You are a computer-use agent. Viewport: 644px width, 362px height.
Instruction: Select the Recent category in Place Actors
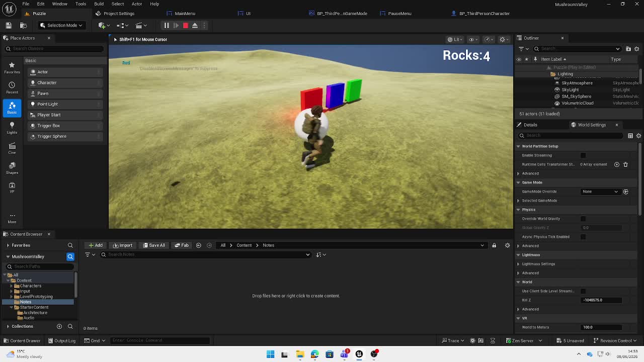click(x=12, y=87)
